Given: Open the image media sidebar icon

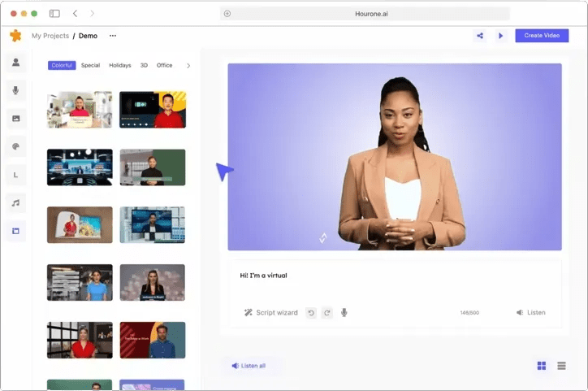Looking at the screenshot, I should tap(15, 119).
